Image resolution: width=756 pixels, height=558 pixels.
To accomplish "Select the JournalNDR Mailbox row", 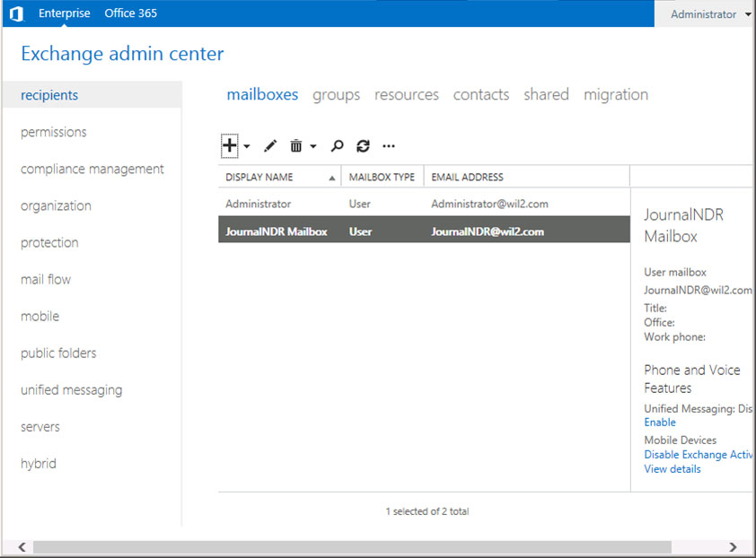I will pyautogui.click(x=425, y=231).
